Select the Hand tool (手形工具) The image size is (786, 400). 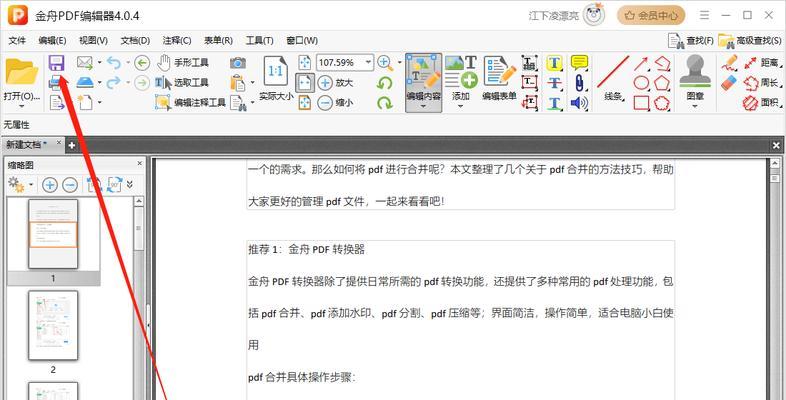click(x=182, y=63)
